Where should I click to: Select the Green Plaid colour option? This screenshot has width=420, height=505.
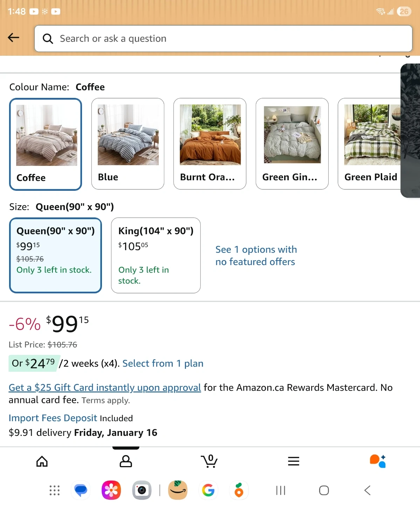click(x=370, y=144)
